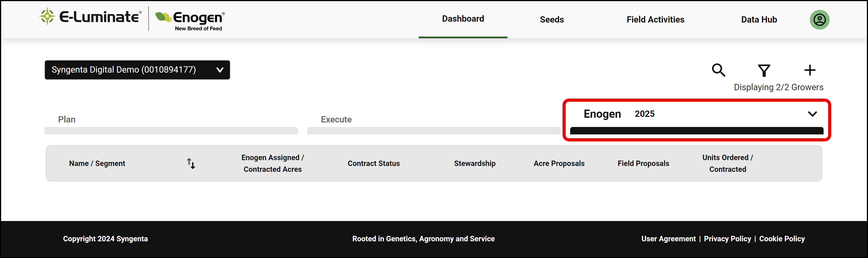Open the user profile avatar icon
Image resolution: width=868 pixels, height=258 pixels.
tap(820, 20)
